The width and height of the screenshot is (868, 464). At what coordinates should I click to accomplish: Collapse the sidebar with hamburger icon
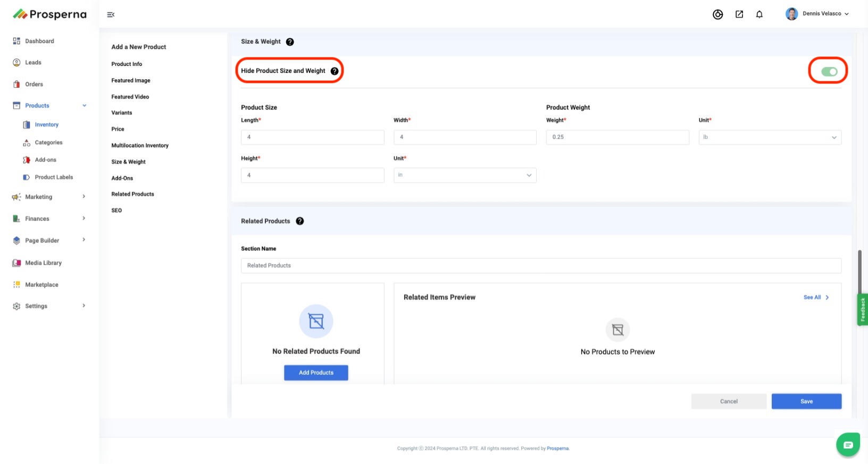[111, 15]
